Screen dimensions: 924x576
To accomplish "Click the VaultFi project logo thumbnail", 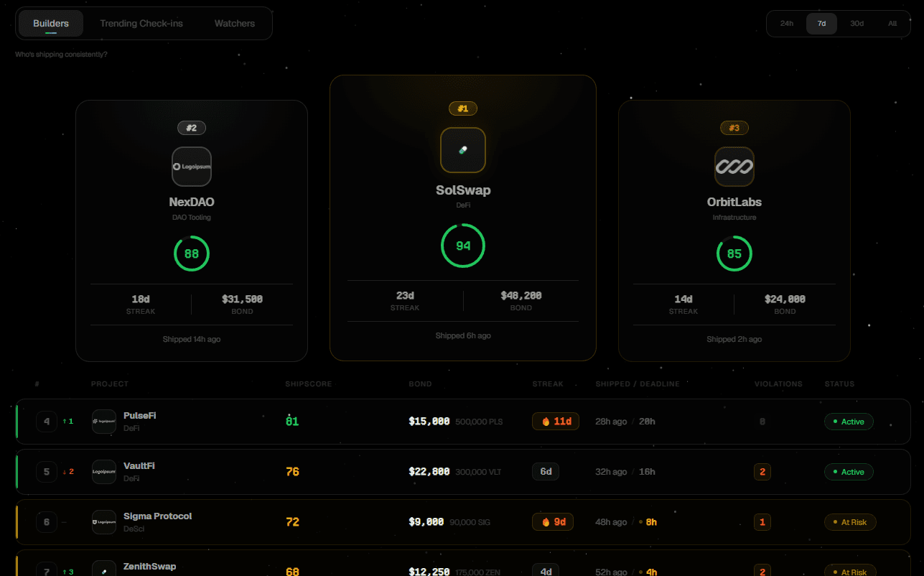I will point(103,471).
